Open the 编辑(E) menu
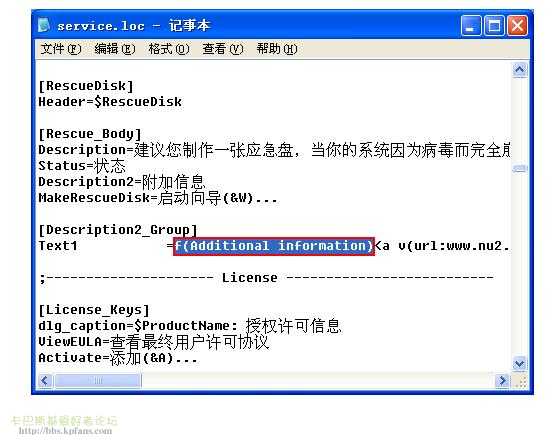Image resolution: width=555 pixels, height=440 pixels. point(115,49)
